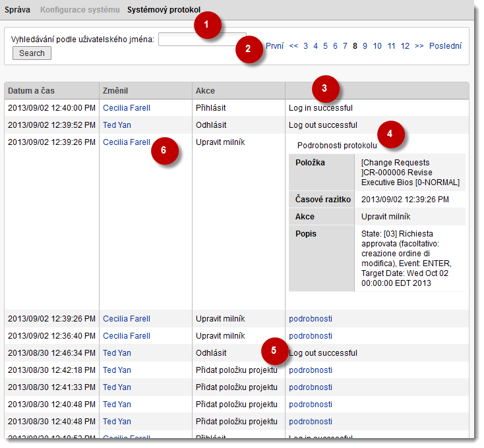Click the Log in successful text
The height and width of the screenshot is (448, 484).
[x=320, y=108]
